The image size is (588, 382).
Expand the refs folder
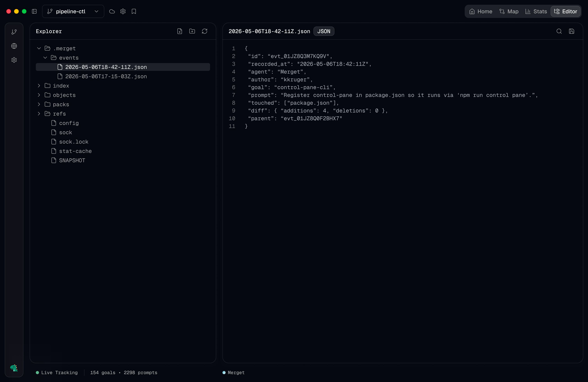tap(39, 113)
